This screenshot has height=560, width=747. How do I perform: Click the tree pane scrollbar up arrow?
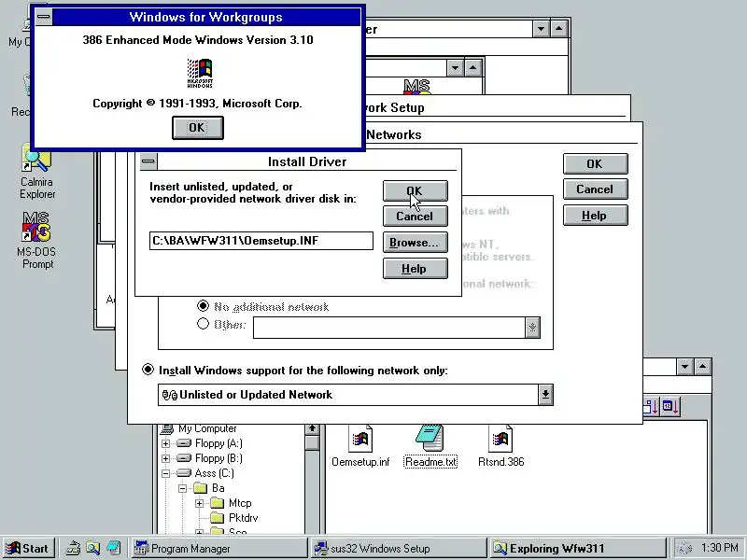[312, 429]
